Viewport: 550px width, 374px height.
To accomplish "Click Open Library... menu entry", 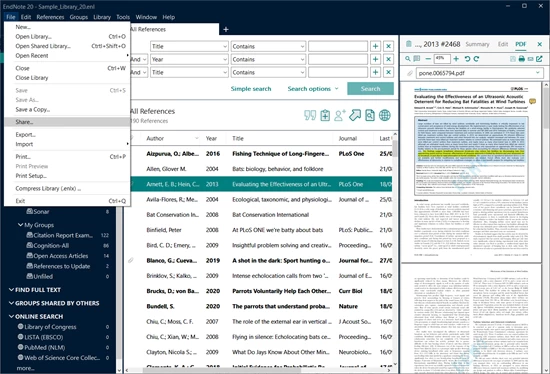I will tap(67, 36).
